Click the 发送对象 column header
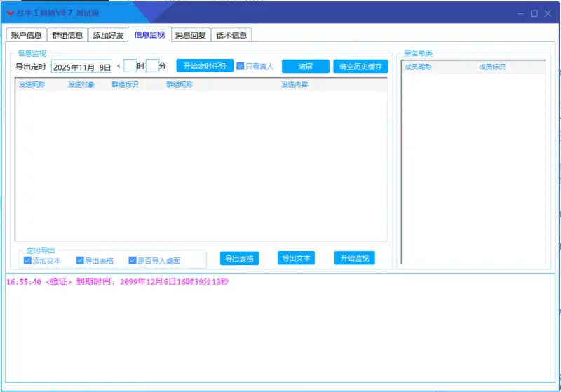 [x=81, y=84]
